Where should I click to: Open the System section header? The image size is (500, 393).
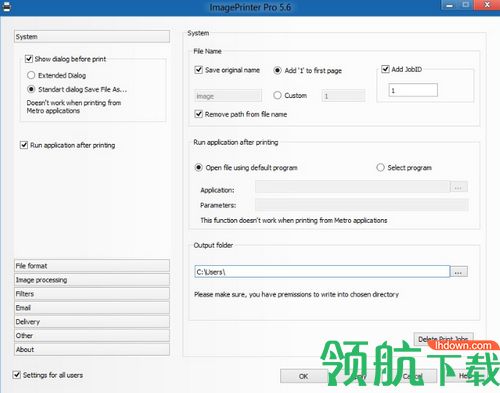pos(92,36)
